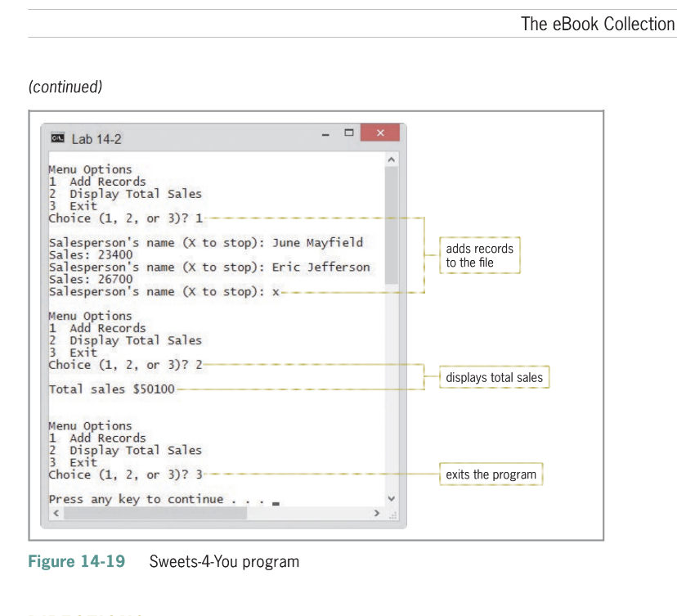The image size is (677, 616).
Task: Click the horizontal scrollbar right arrow
Action: [377, 511]
